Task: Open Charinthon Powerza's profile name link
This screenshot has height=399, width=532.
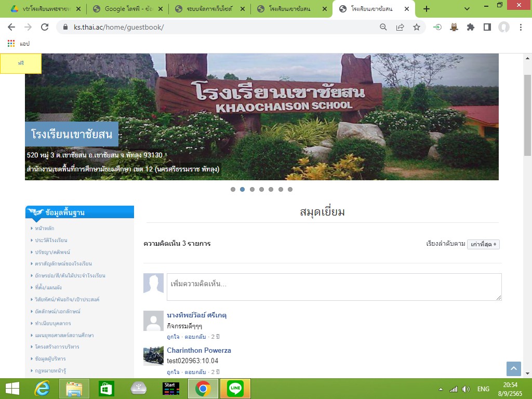Action: point(198,350)
